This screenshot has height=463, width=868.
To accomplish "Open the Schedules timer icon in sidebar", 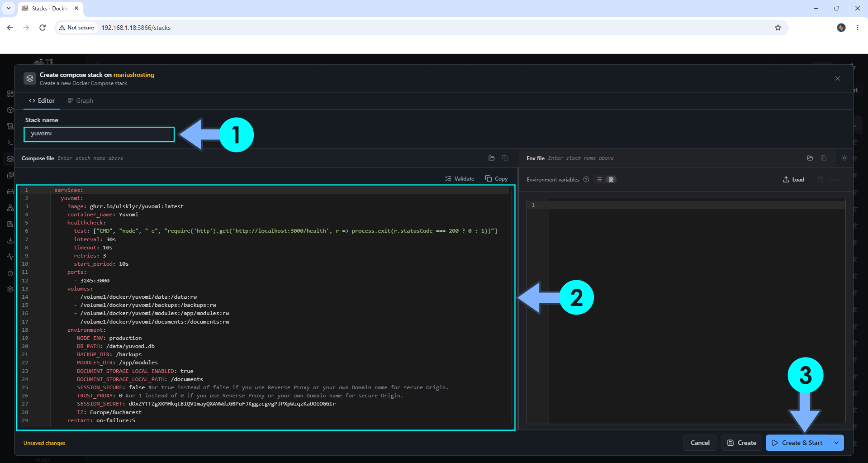I will click(10, 273).
